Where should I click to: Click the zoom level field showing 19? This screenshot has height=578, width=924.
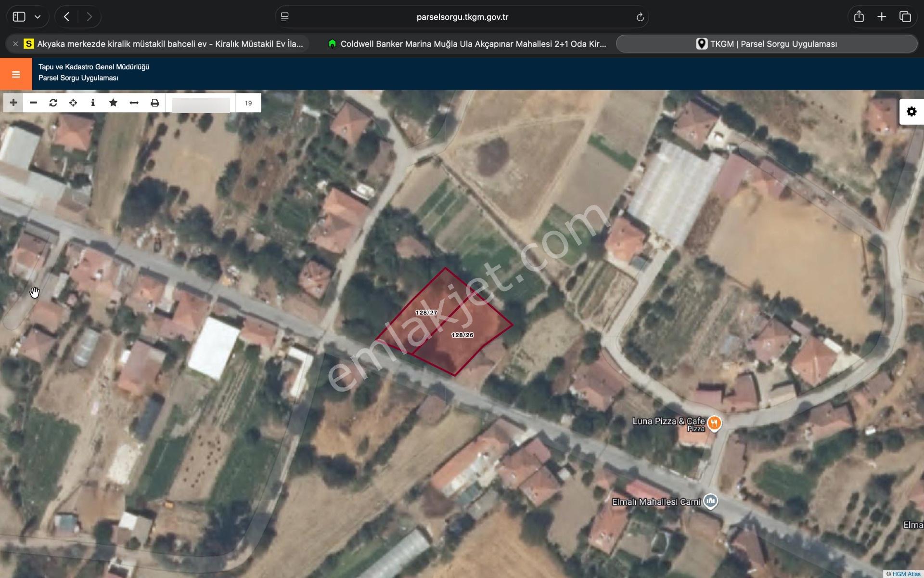tap(248, 103)
